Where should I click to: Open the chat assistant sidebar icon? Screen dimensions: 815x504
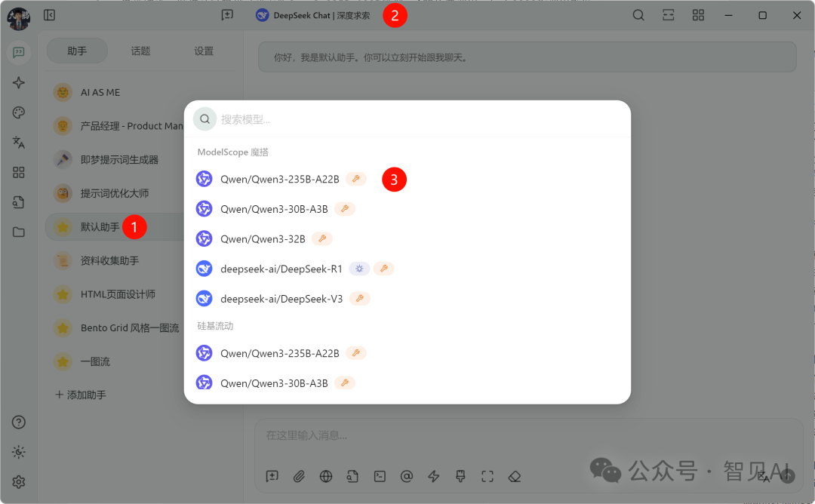click(x=19, y=53)
